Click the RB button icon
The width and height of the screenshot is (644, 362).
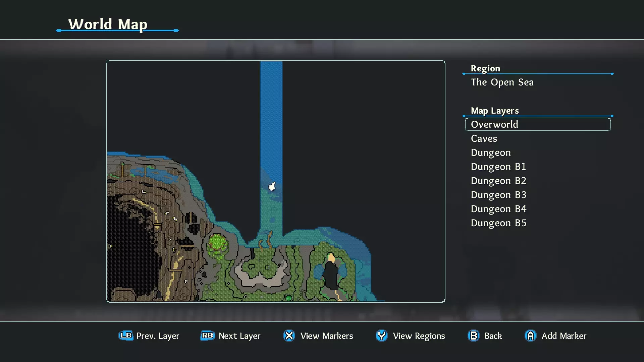click(207, 336)
